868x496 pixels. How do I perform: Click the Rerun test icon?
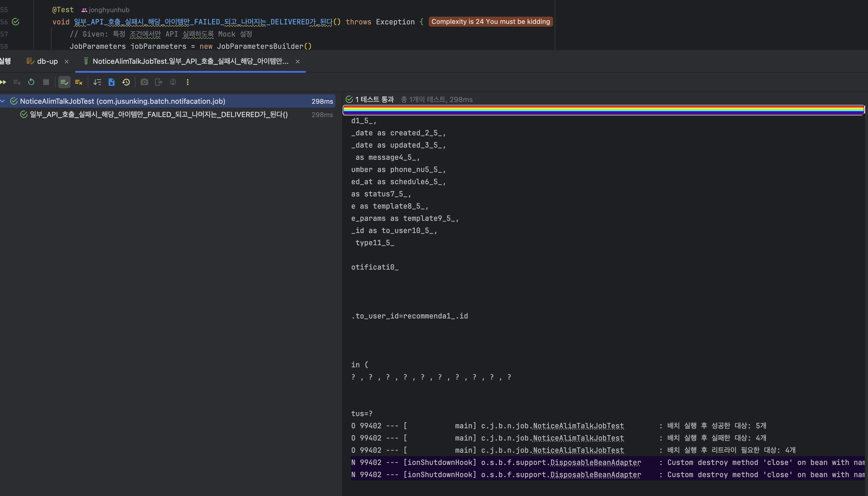pyautogui.click(x=31, y=82)
